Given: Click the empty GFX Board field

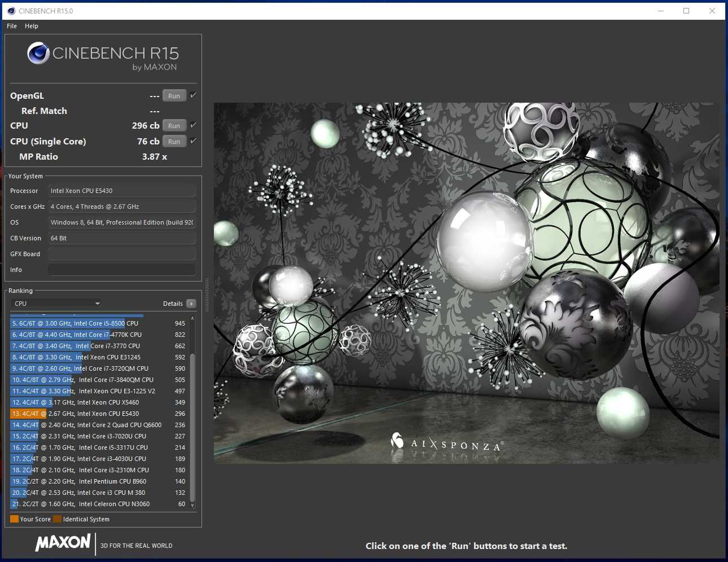Looking at the screenshot, I should coord(122,254).
